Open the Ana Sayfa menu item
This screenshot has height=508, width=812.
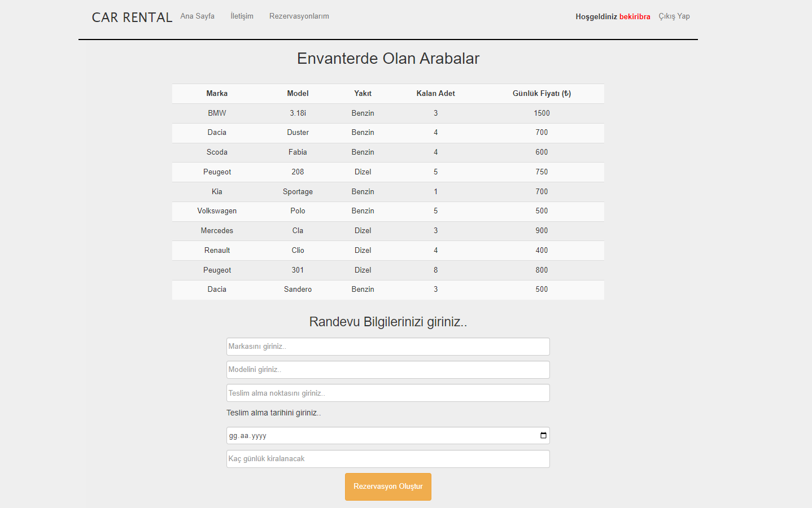197,16
